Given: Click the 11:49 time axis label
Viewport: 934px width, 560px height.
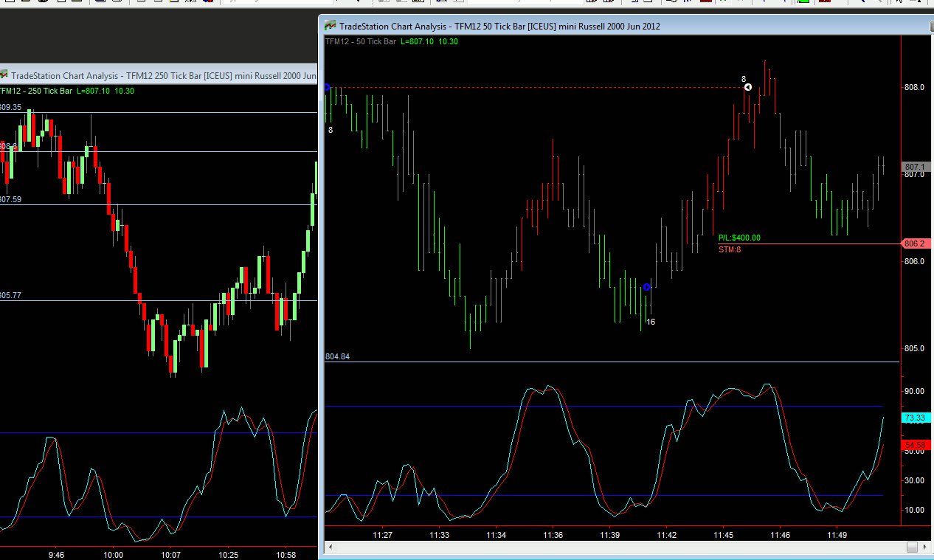Looking at the screenshot, I should pos(837,535).
